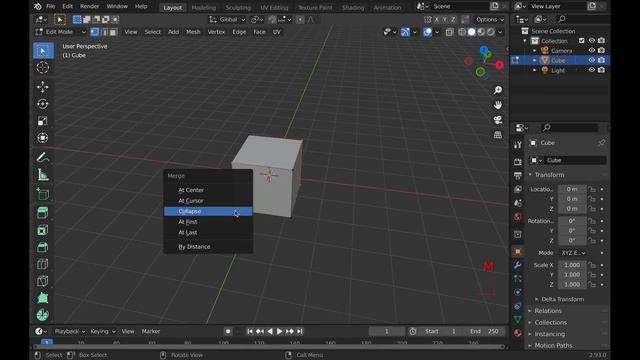The image size is (640, 360).
Task: Expand the Delta Transform panel
Action: coord(562,299)
